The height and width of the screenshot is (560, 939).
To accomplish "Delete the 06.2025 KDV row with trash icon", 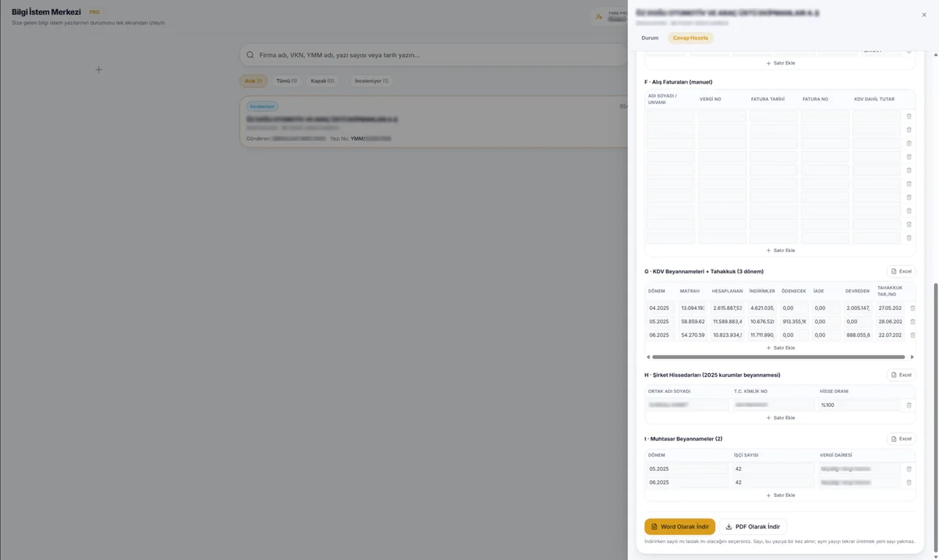I will pyautogui.click(x=913, y=335).
